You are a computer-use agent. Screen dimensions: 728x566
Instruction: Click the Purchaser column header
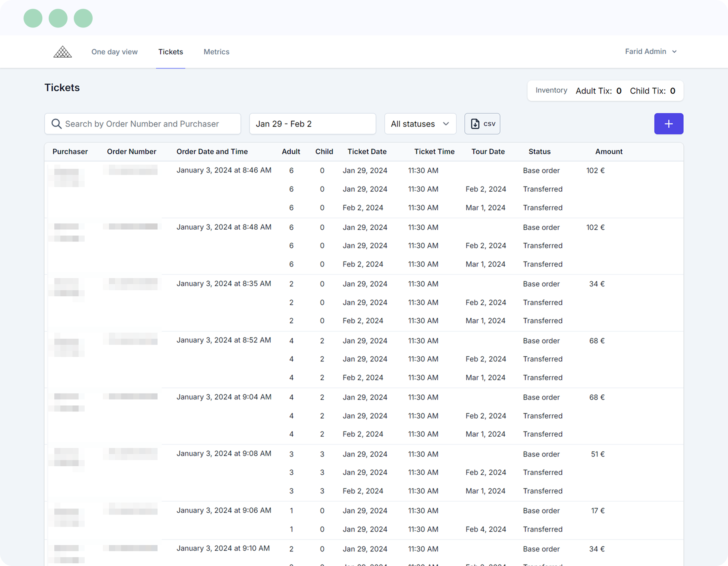point(70,152)
